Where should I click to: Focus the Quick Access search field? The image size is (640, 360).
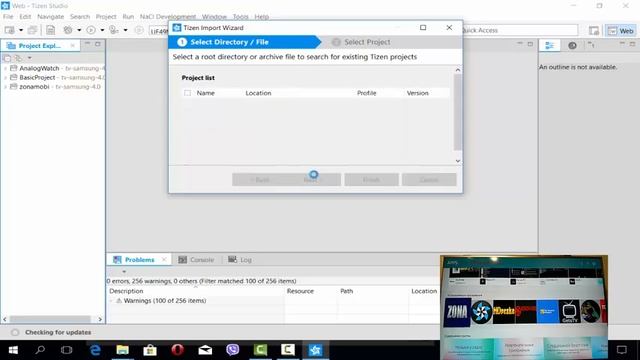tap(520, 30)
